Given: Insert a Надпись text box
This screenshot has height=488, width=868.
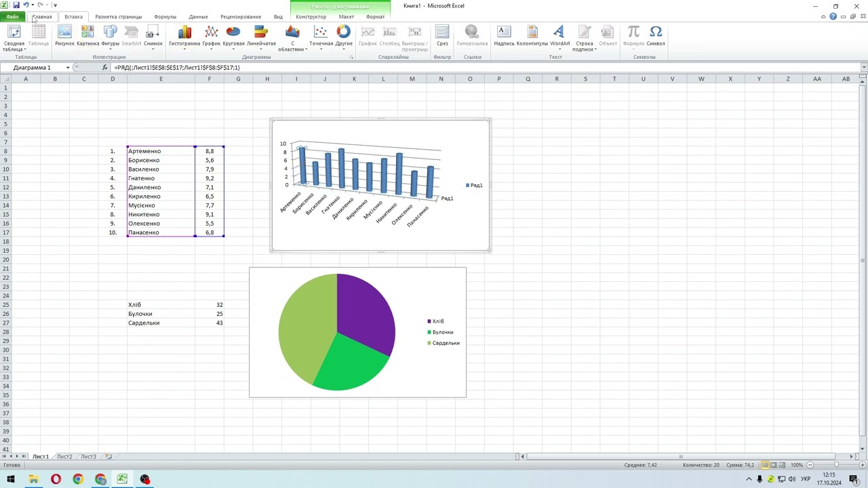Looking at the screenshot, I should point(504,36).
